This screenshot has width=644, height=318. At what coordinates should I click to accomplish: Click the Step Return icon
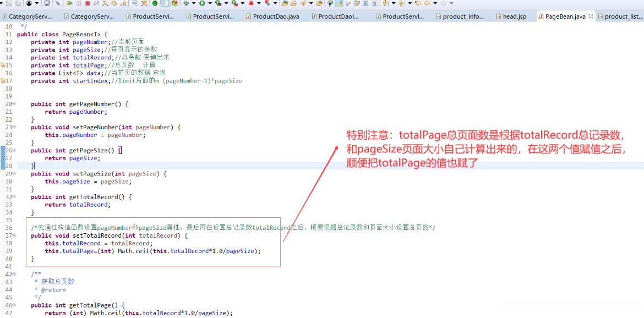[123, 3]
